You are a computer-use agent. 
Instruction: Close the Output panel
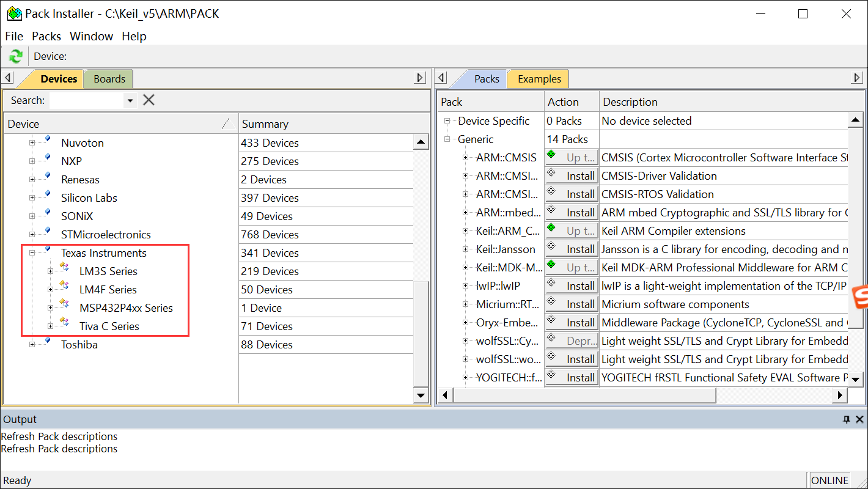859,419
